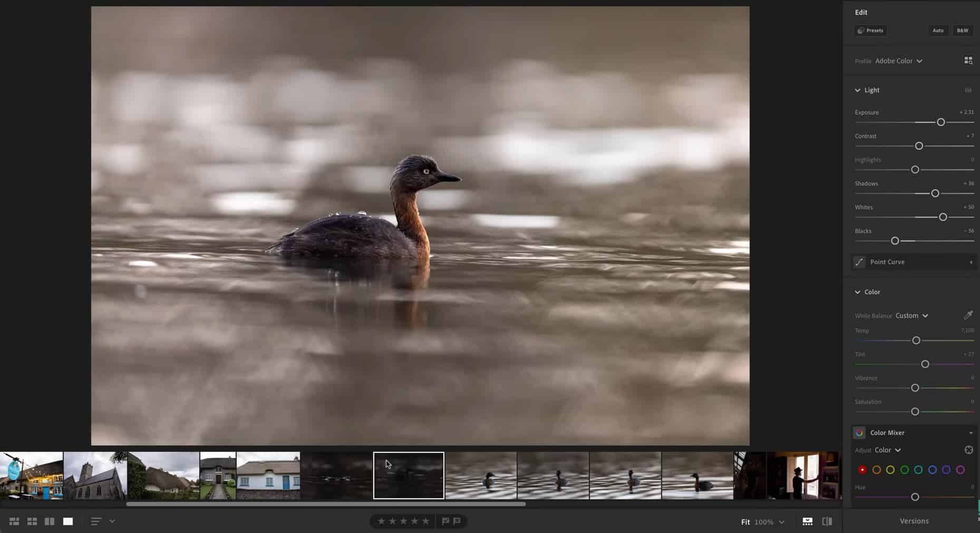Click the show original split-view icon
The height and width of the screenshot is (533, 980).
point(827,521)
